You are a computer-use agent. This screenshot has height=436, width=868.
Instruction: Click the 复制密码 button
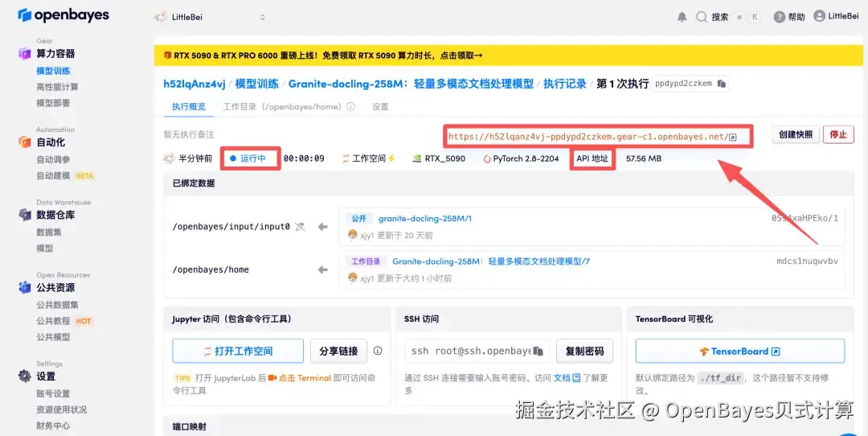584,351
